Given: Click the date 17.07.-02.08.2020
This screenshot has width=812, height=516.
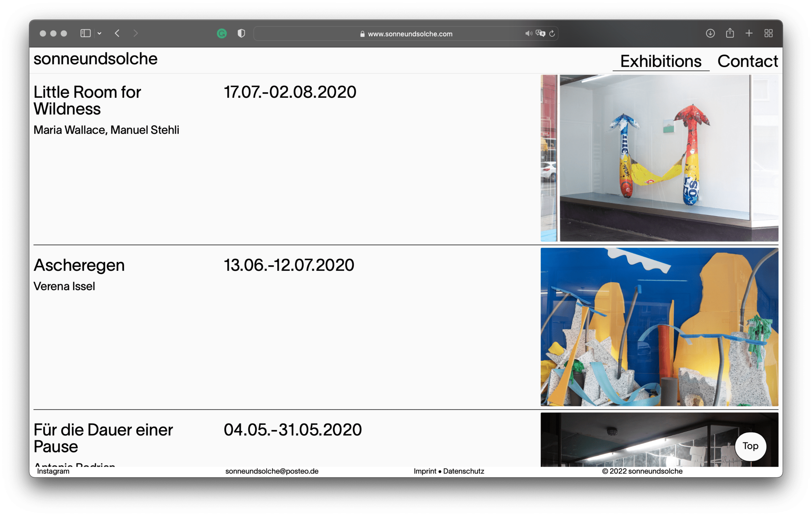Looking at the screenshot, I should coord(290,92).
